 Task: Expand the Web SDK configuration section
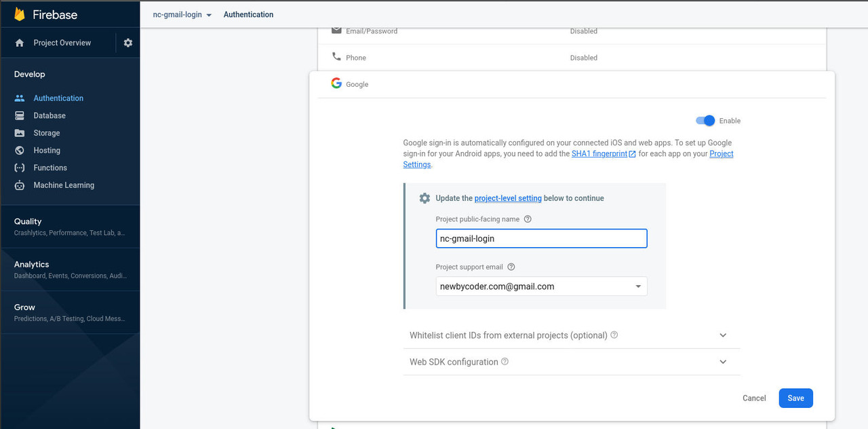(x=572, y=362)
